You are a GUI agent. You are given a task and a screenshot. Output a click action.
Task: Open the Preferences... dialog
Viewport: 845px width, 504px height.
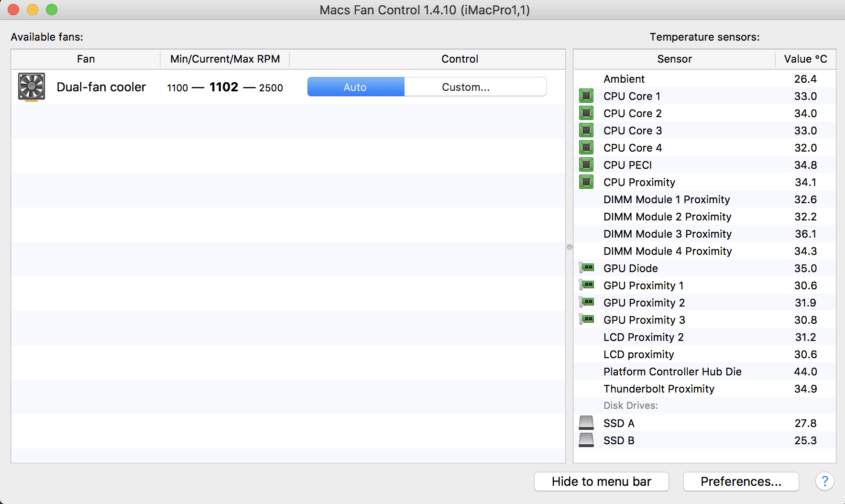[x=741, y=482]
